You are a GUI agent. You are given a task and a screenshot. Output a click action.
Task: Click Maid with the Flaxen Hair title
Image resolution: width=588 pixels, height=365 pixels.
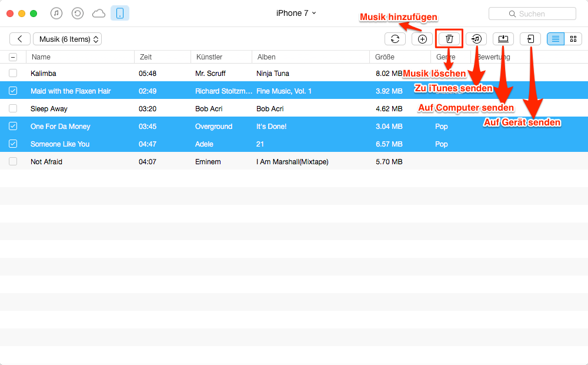click(71, 91)
